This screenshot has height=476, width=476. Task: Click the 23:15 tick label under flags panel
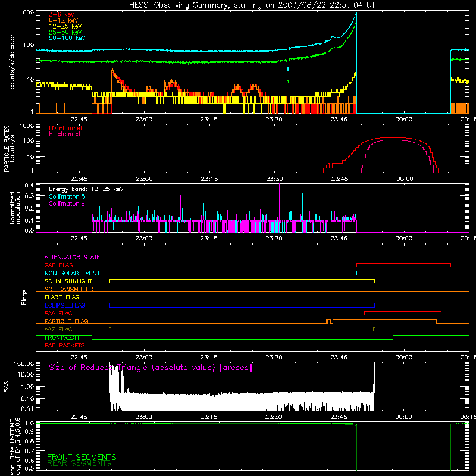tap(209, 358)
